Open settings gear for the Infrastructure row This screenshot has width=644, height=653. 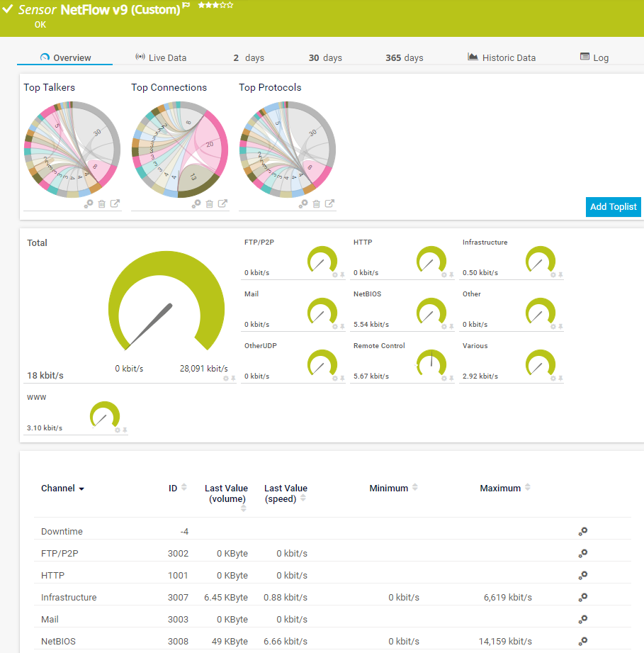coord(582,597)
